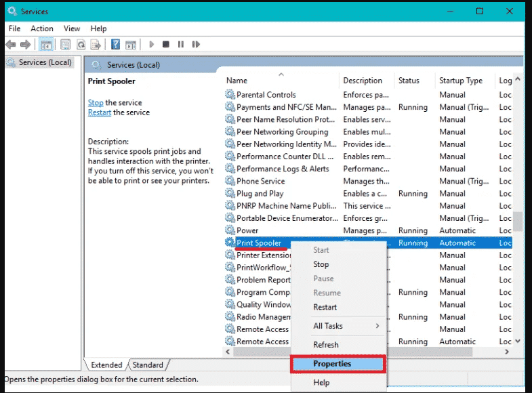Switch to the Standard tab
Image resolution: width=532 pixels, height=393 pixels.
148,365
